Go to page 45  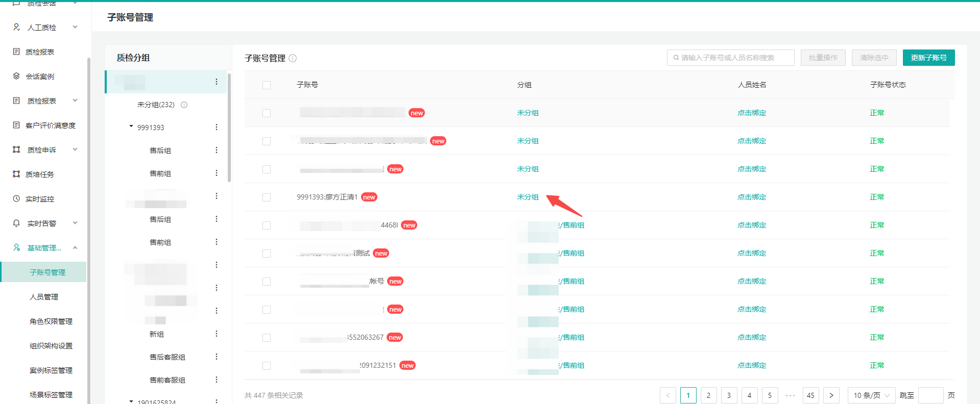[811, 395]
